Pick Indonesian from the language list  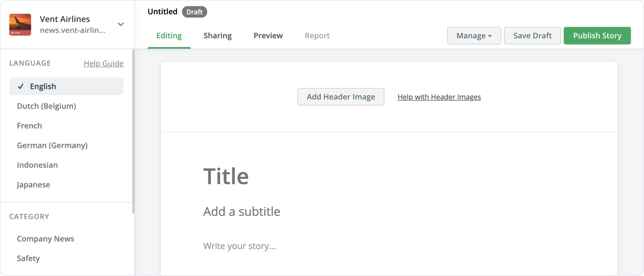pyautogui.click(x=37, y=165)
